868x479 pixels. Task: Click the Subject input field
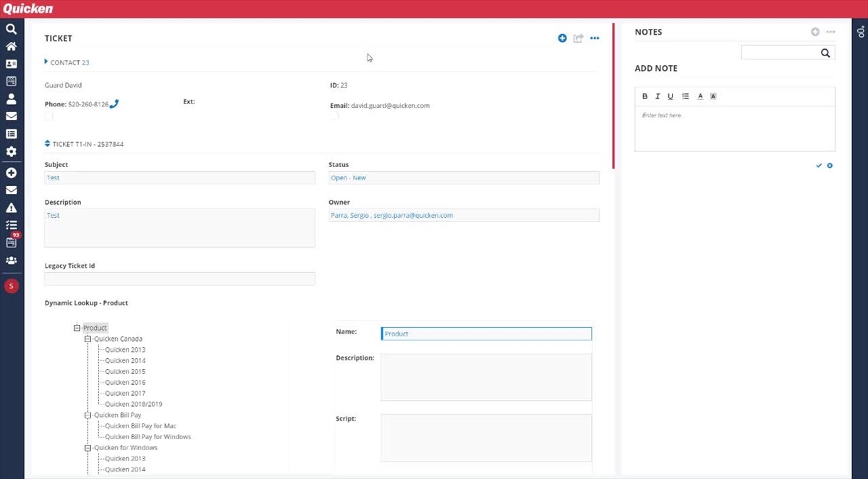179,178
